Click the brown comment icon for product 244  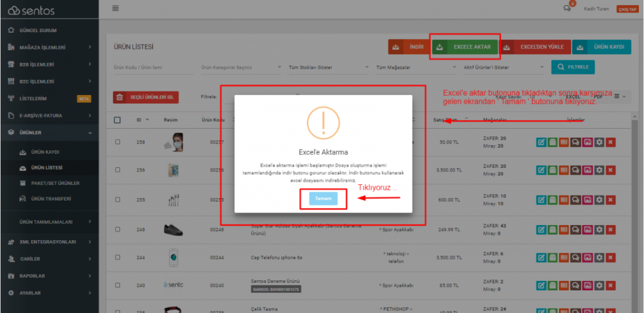(x=575, y=257)
